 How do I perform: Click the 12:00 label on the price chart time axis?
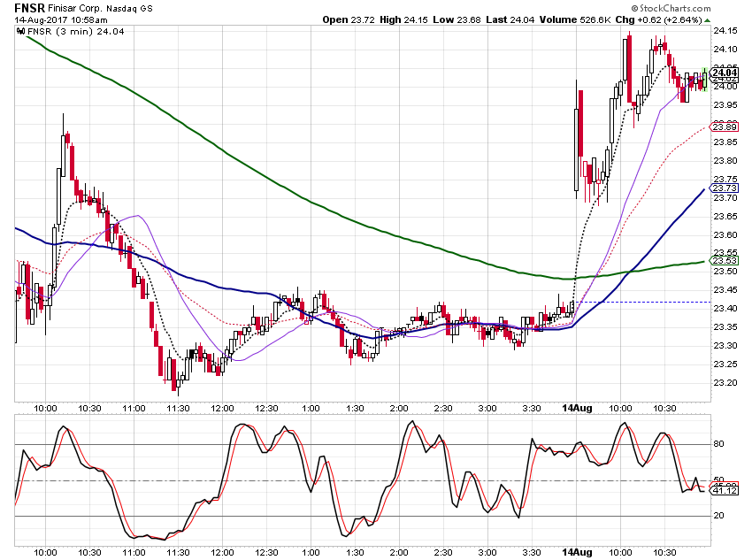(223, 409)
